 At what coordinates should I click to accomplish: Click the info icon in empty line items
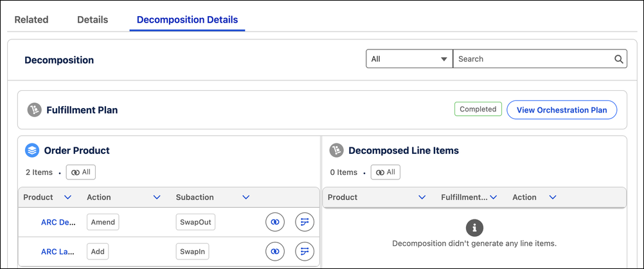pos(474,227)
